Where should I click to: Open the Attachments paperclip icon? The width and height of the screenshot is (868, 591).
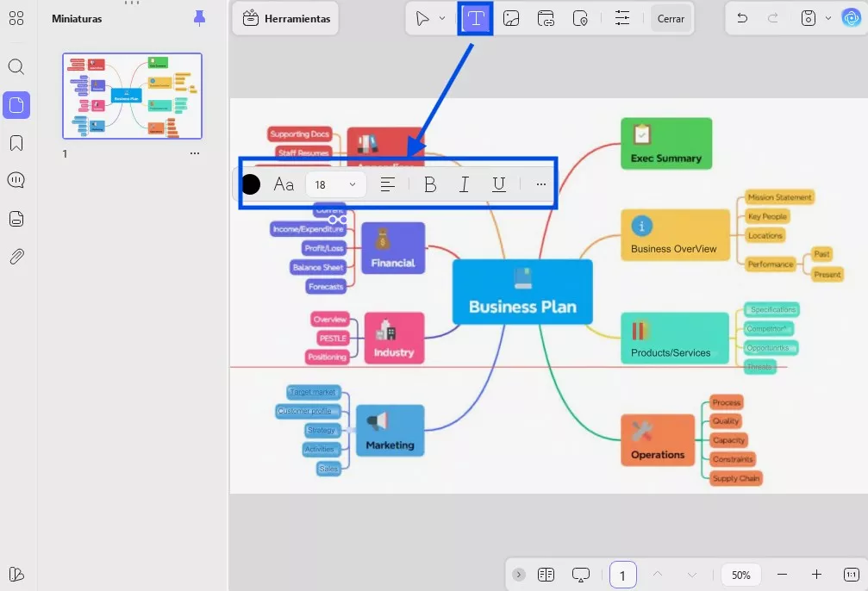click(16, 257)
